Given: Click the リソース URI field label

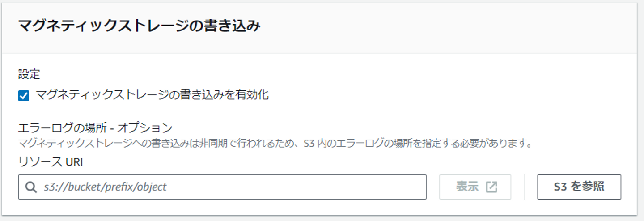Looking at the screenshot, I should click(x=51, y=162).
